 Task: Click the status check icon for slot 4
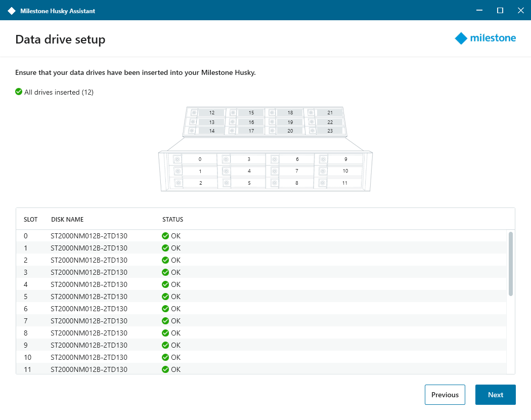[x=165, y=285]
